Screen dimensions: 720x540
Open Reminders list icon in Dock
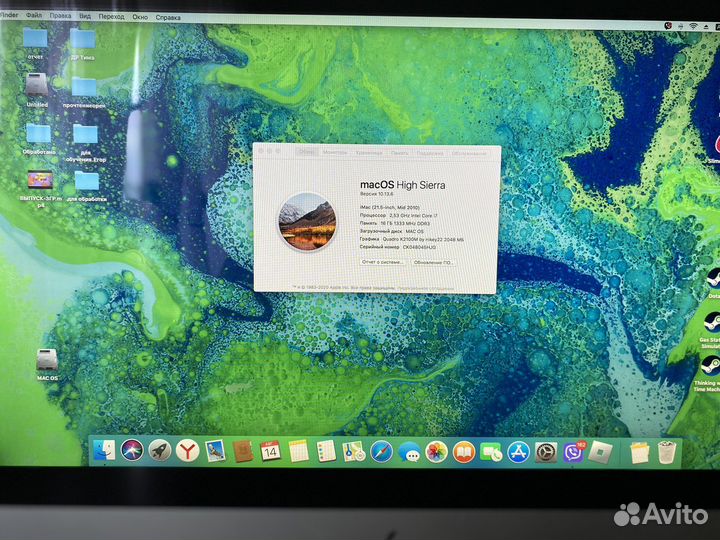pos(326,451)
